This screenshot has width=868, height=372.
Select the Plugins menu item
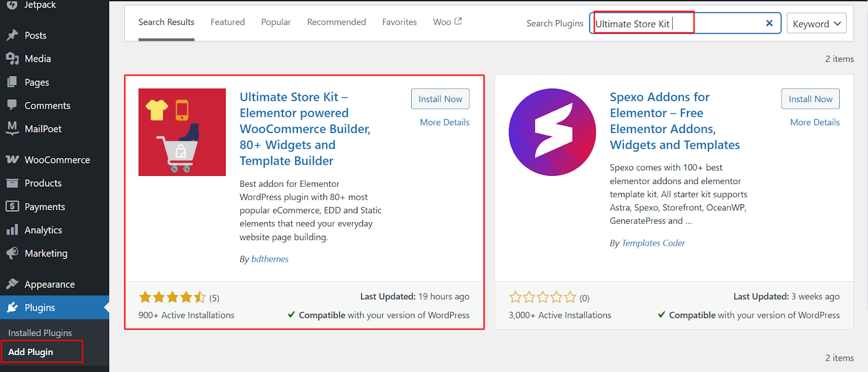[x=54, y=307]
